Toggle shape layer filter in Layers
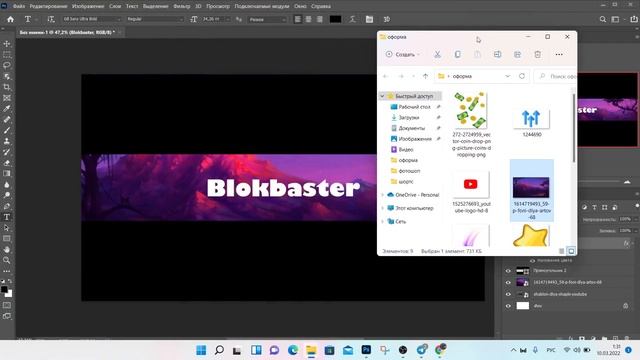640x360 pixels. point(604,207)
